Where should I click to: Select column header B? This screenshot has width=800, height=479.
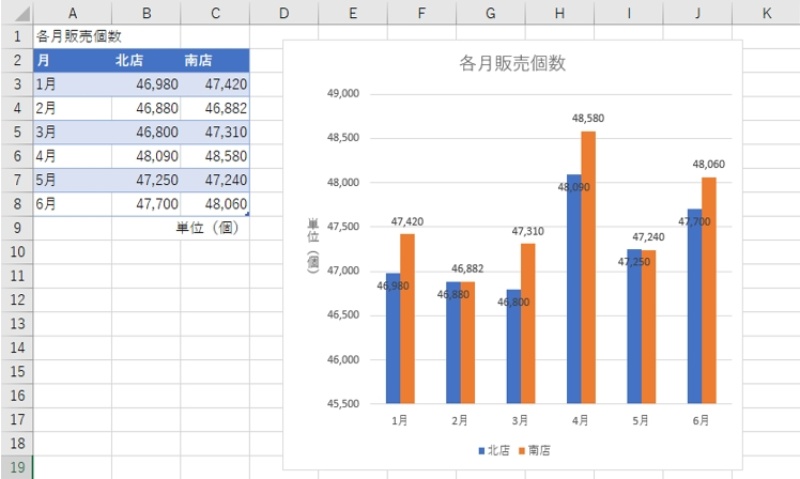[x=146, y=12]
